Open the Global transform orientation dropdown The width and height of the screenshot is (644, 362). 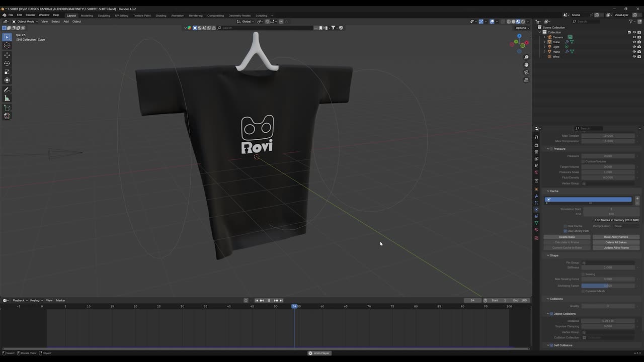[x=246, y=22]
